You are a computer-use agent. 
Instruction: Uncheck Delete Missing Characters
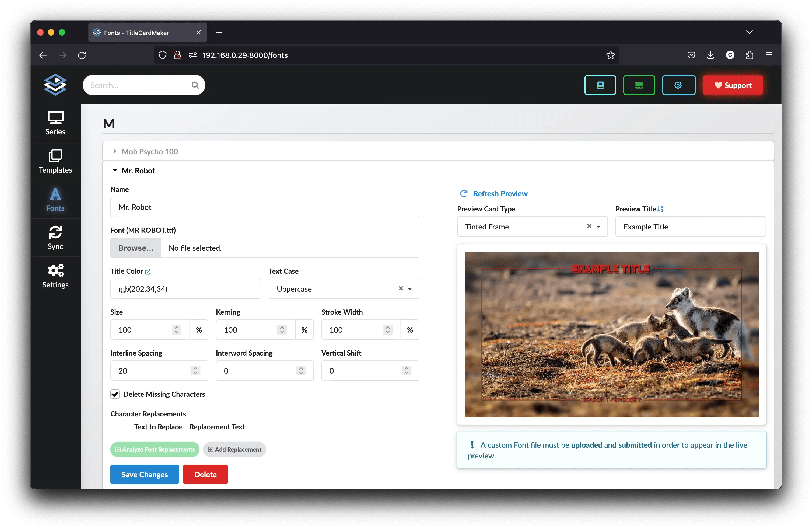115,394
